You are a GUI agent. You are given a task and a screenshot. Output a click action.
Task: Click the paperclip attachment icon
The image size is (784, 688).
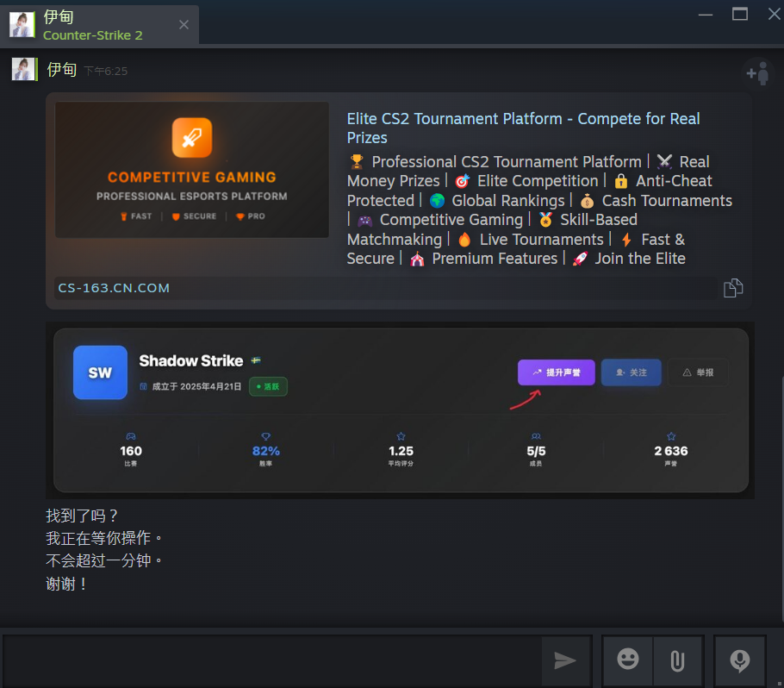pyautogui.click(x=678, y=660)
